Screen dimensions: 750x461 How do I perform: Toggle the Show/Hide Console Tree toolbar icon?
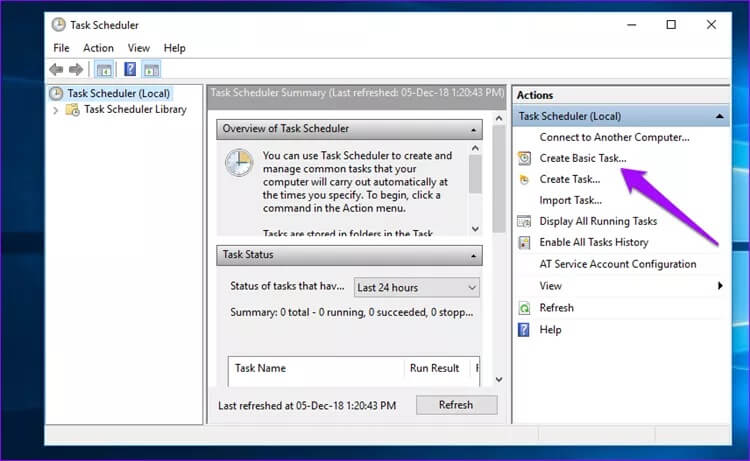[x=104, y=70]
